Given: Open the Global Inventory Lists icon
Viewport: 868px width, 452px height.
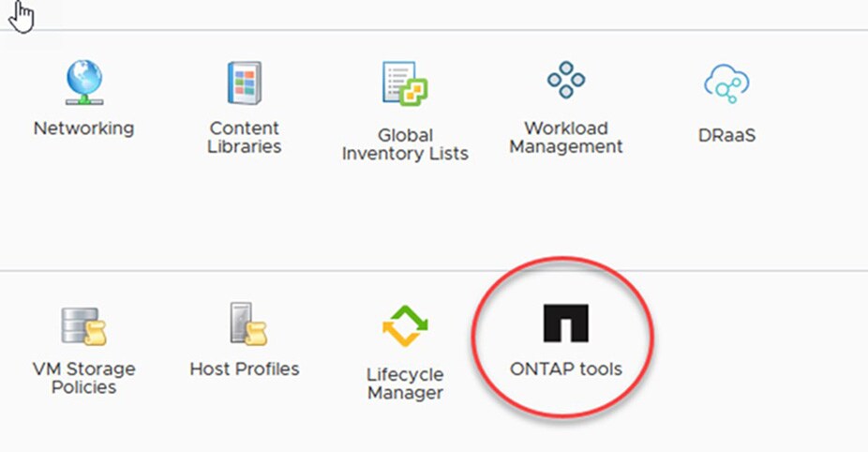Looking at the screenshot, I should (x=405, y=86).
